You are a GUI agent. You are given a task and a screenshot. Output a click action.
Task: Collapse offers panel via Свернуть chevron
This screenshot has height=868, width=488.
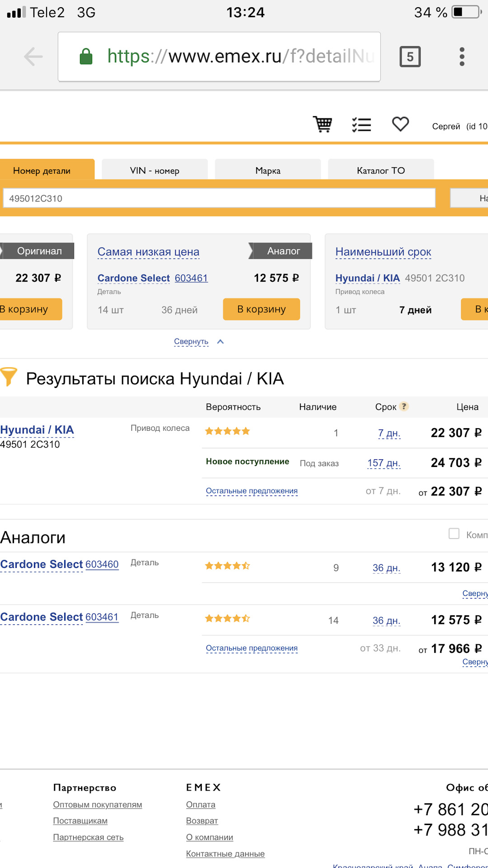point(221,342)
